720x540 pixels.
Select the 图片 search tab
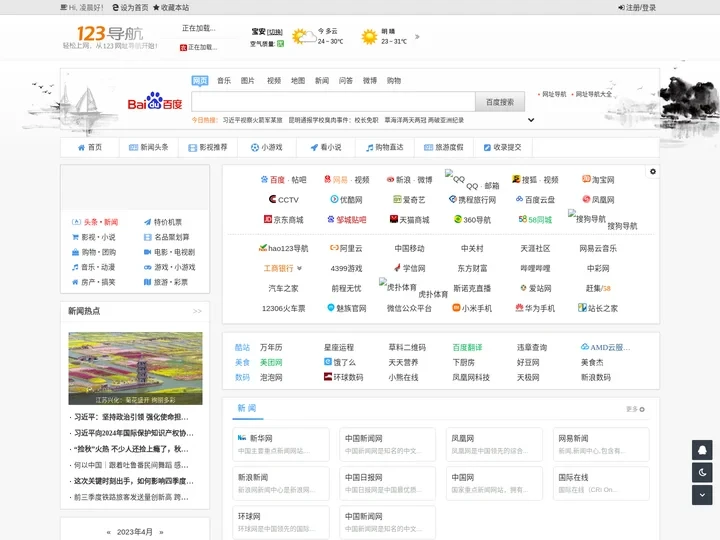pos(248,81)
